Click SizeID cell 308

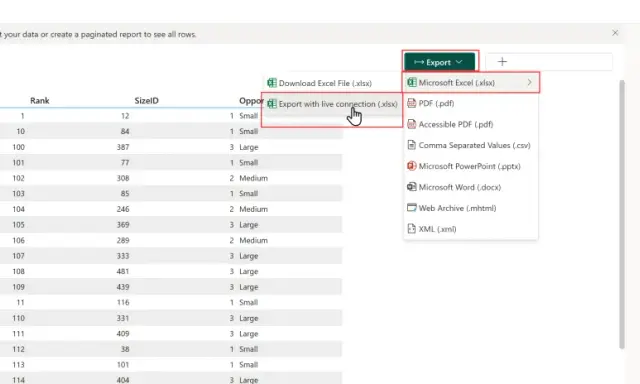(x=123, y=178)
